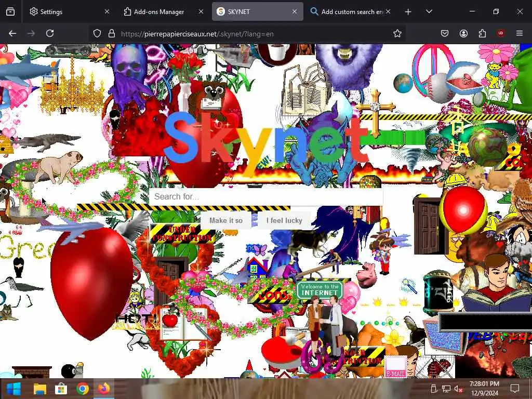
Task: Close the Add-ons Manager tab
Action: [201, 11]
